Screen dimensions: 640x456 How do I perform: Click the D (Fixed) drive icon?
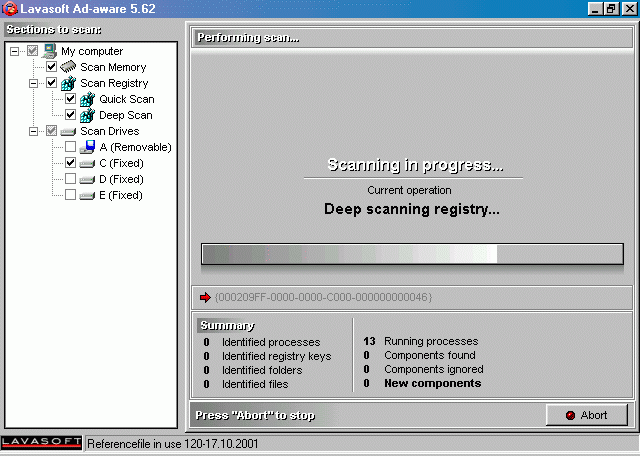point(87,180)
